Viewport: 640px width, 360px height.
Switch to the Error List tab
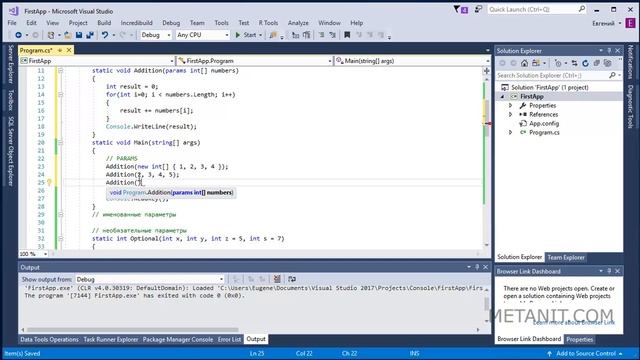(x=229, y=339)
